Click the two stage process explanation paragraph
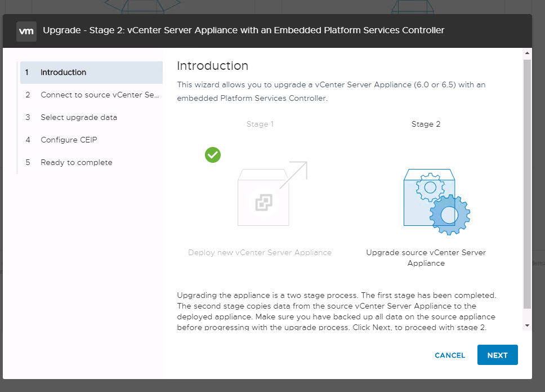Viewport: 545px width, 392px height. click(x=337, y=311)
